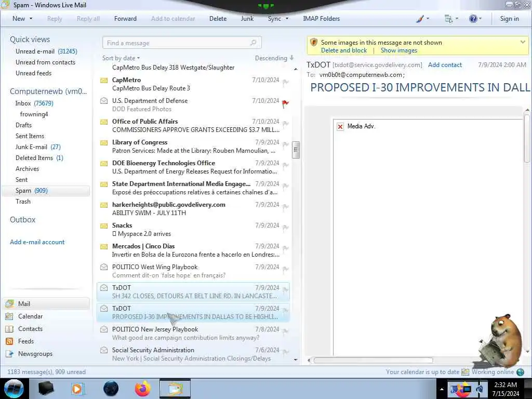The image size is (532, 399).
Task: Click read envelope icon beside U.S. Department of Defense
Action: (x=104, y=100)
